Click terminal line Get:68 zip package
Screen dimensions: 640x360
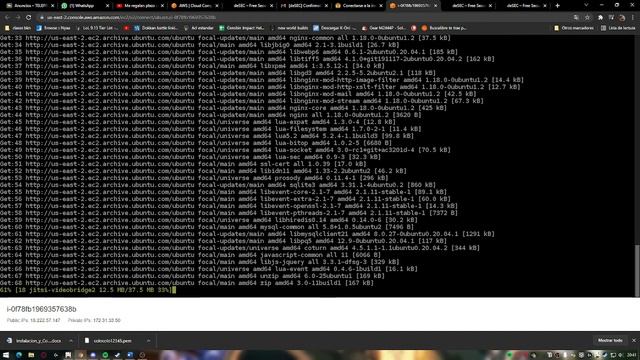pos(187,283)
